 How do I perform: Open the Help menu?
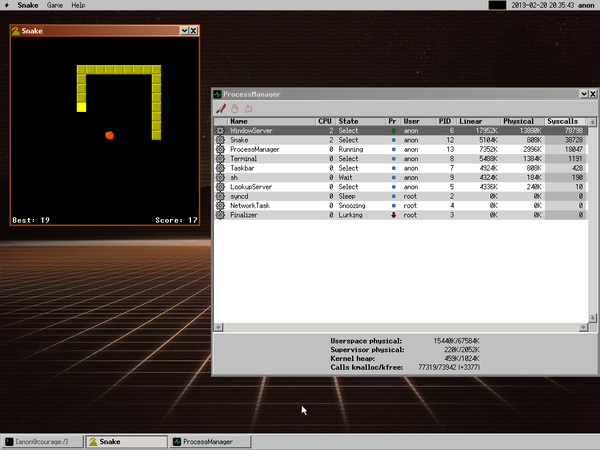78,5
